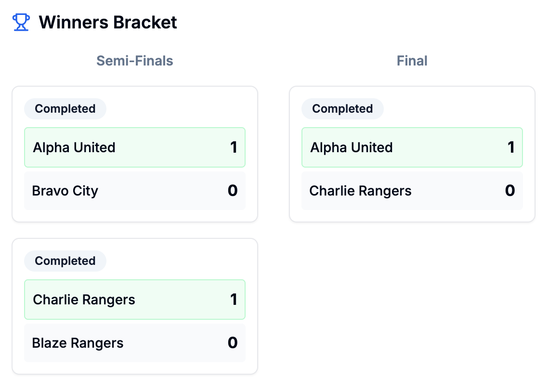Select the Completed badge on the Final match
The width and height of the screenshot is (548, 392).
(x=342, y=109)
